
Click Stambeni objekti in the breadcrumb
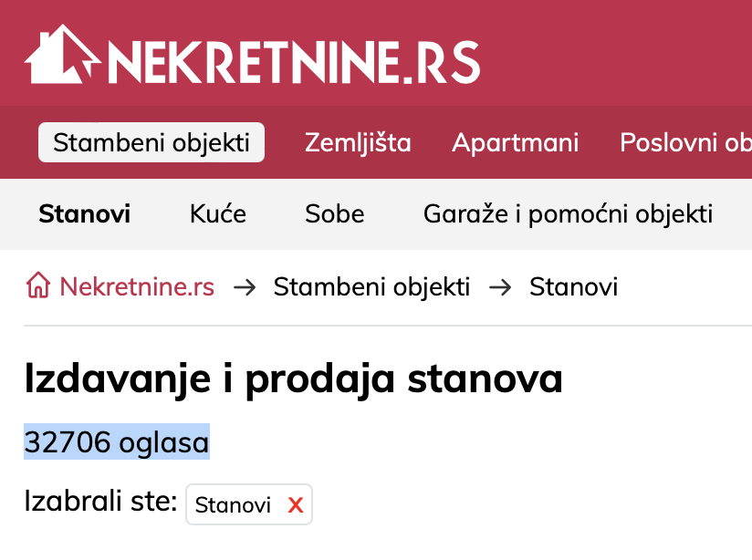click(x=371, y=287)
